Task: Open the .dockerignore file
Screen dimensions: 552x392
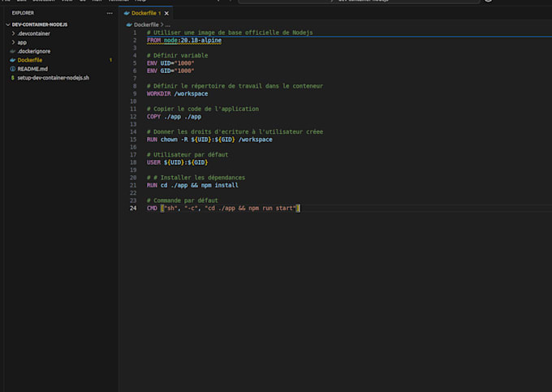Action: 34,51
